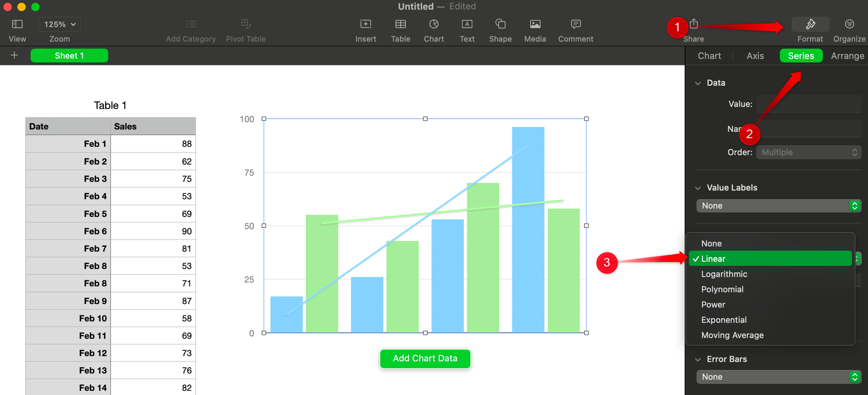Select the tallest green chart bar
868x395 pixels.
(x=483, y=258)
